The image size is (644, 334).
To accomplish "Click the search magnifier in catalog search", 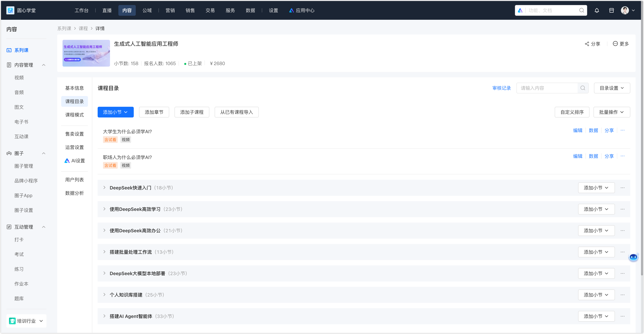I will [x=582, y=88].
